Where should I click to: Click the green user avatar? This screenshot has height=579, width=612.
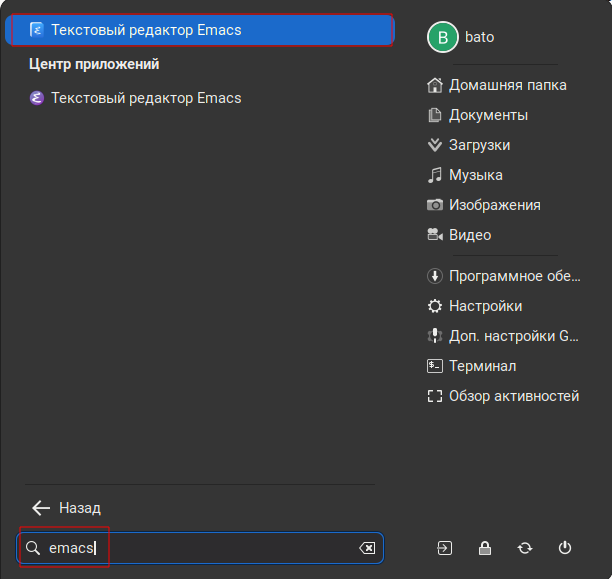[442, 37]
